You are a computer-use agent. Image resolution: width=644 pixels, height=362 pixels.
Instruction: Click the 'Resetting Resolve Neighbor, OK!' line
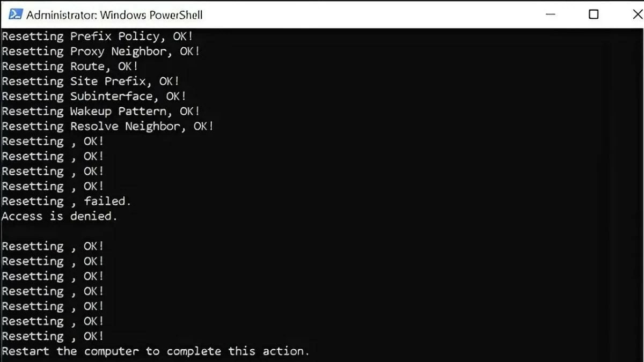(x=107, y=127)
